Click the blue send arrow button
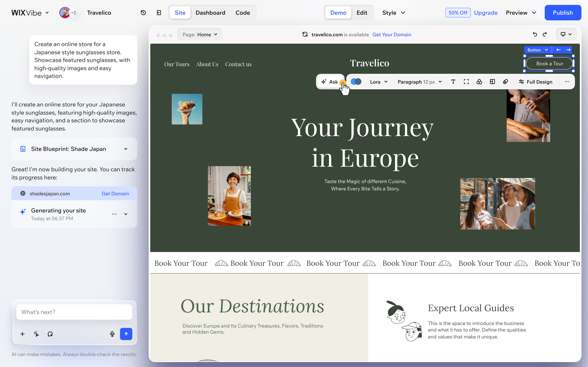This screenshot has width=588, height=367. (126, 334)
